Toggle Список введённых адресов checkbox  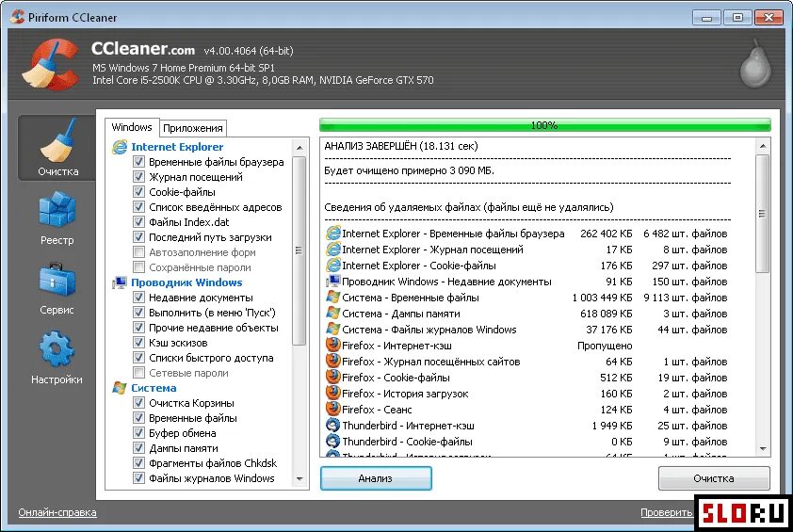(138, 207)
